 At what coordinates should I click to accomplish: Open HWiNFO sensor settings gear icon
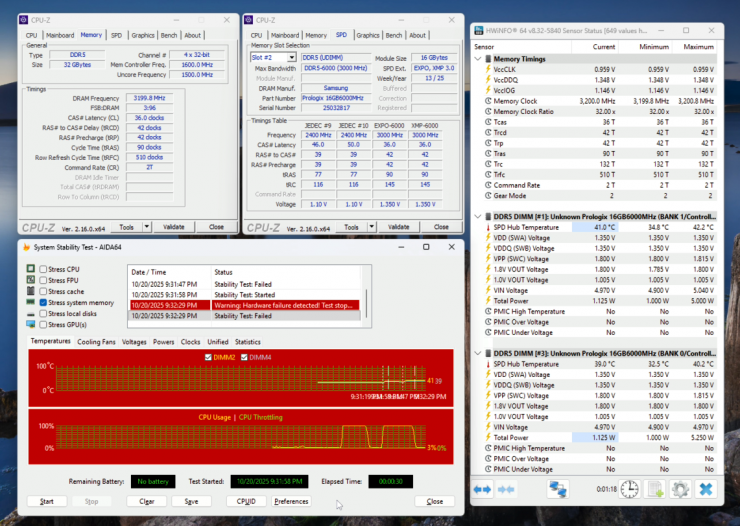click(680, 489)
